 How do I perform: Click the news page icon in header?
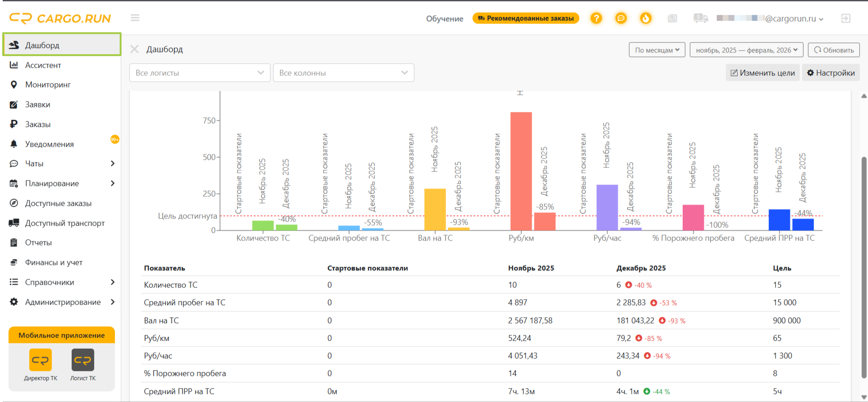pyautogui.click(x=672, y=18)
